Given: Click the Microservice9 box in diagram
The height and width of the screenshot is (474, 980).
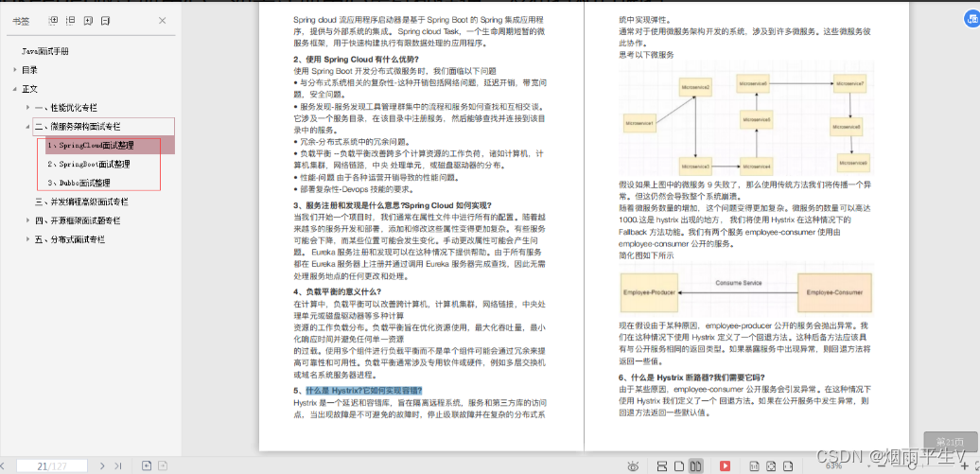Looking at the screenshot, I should 853,163.
